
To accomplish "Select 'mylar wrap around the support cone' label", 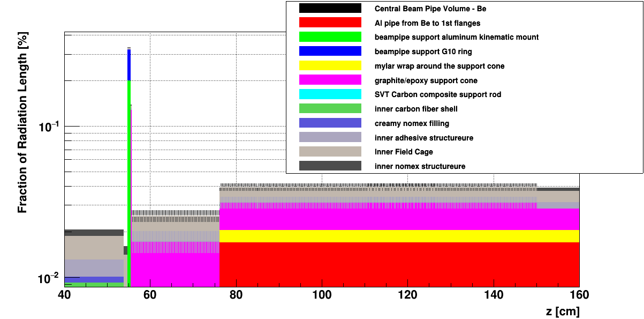I will coord(440,66).
